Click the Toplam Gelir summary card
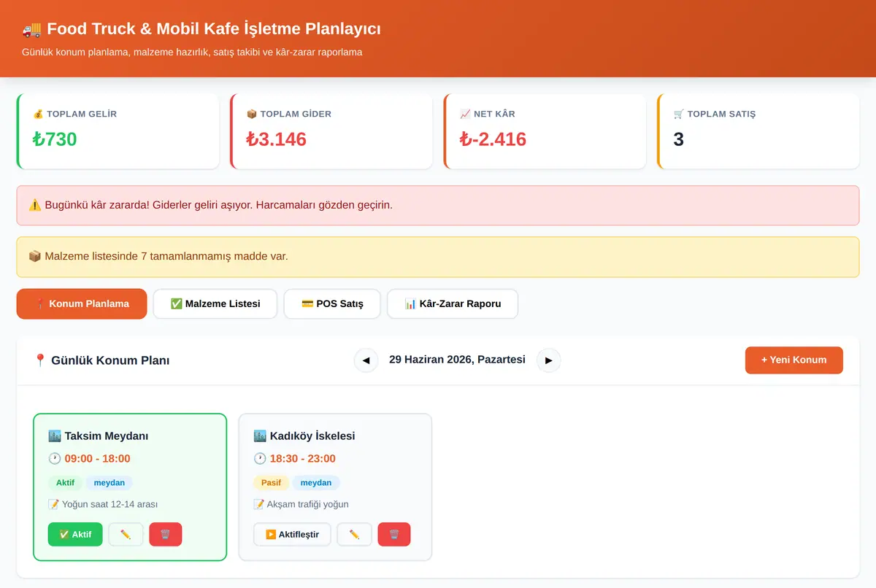 point(118,131)
